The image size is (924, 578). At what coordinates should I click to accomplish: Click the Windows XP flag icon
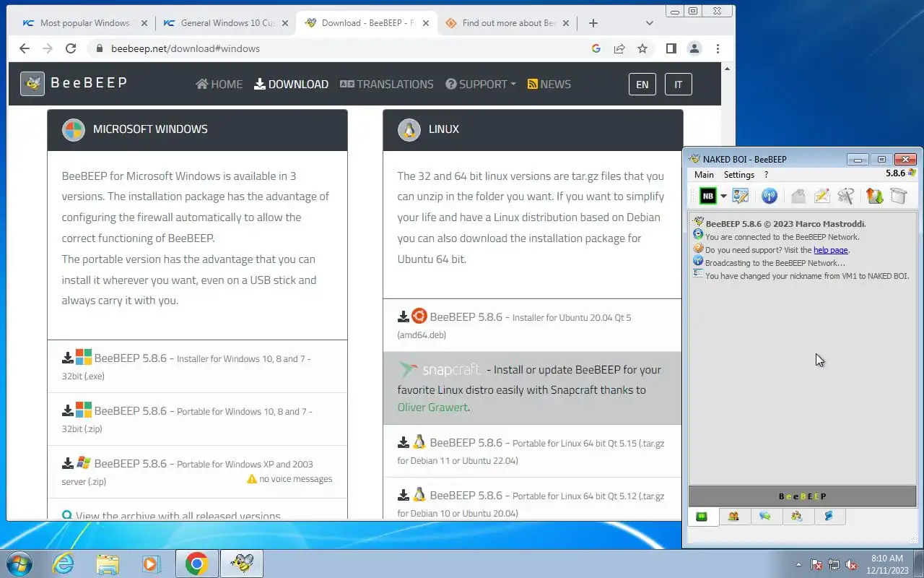84,463
